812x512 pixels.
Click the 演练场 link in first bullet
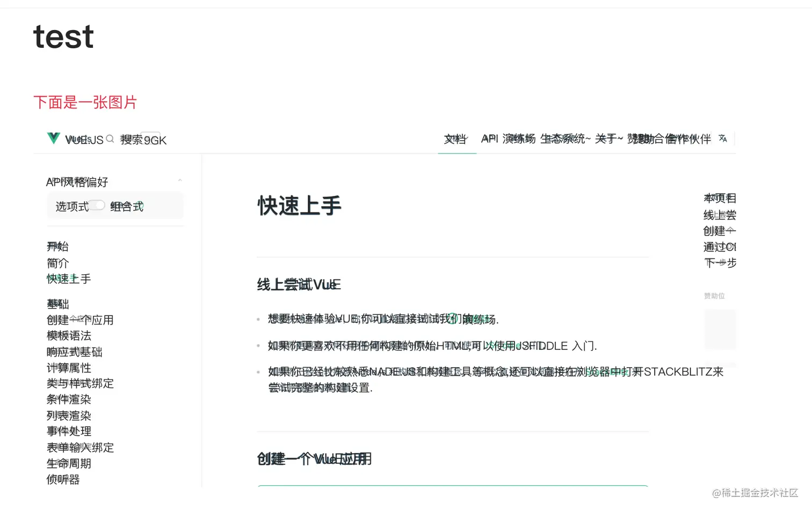point(480,319)
